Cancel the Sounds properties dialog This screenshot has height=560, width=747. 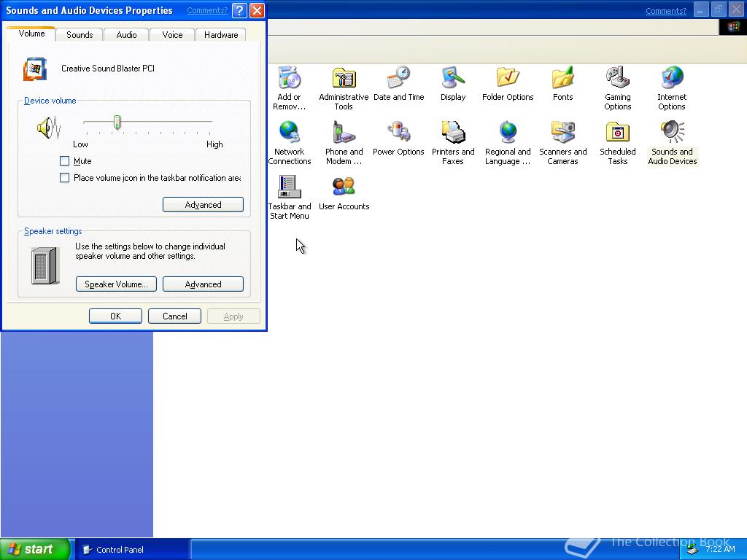[175, 316]
